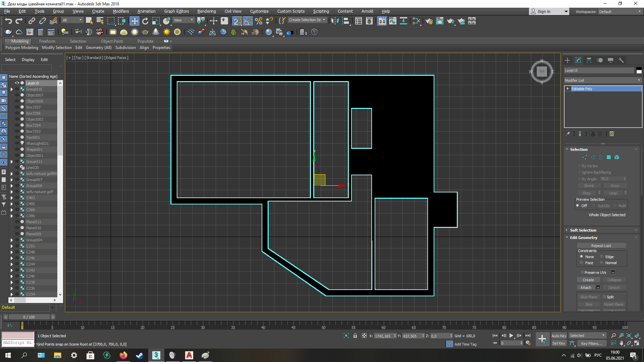This screenshot has height=362, width=644.
Task: Select the Select Object tool
Action: pos(89,21)
